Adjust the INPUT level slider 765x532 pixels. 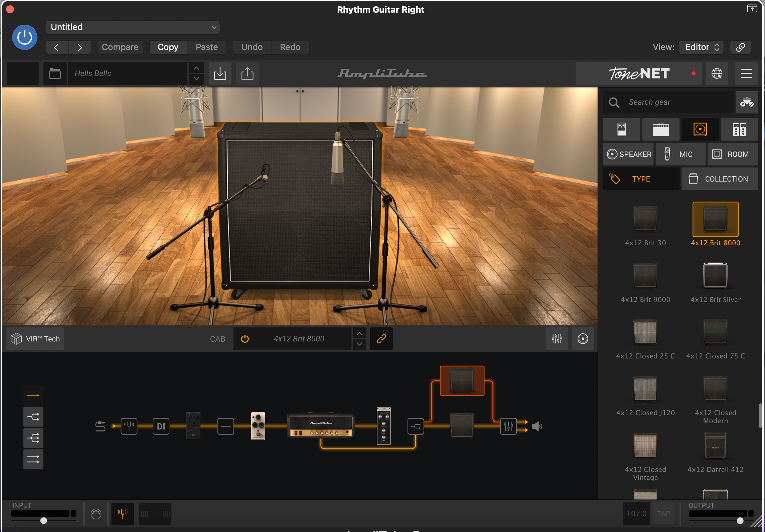44,521
